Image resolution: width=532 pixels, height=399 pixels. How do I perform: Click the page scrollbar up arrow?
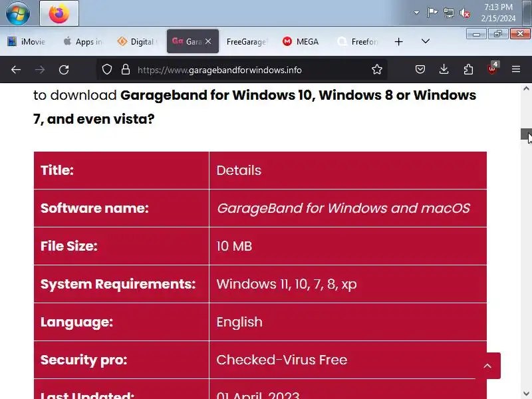[526, 88]
